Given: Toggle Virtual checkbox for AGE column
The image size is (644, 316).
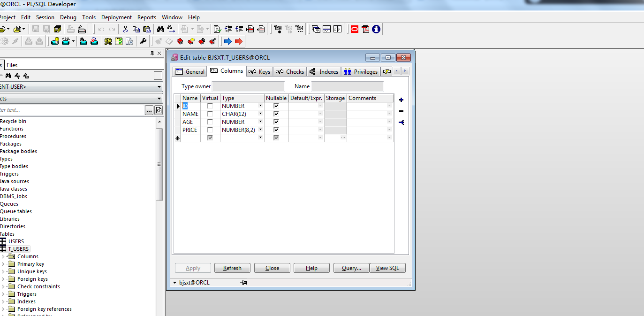Looking at the screenshot, I should [210, 122].
